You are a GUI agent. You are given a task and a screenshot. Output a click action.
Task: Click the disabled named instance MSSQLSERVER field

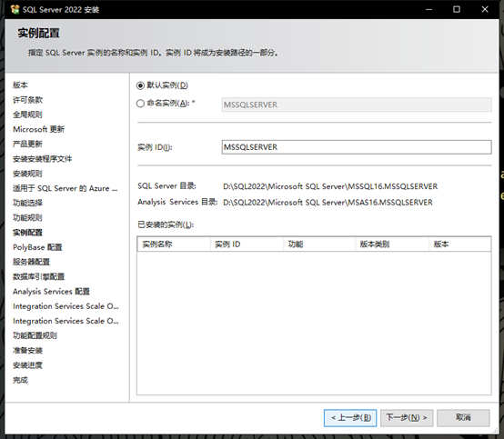[x=357, y=105]
